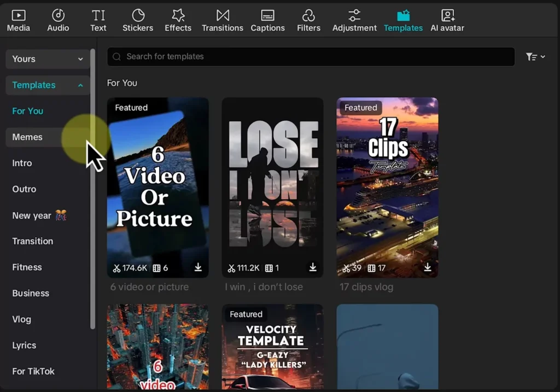Select the Text tool
The height and width of the screenshot is (392, 560).
point(98,21)
